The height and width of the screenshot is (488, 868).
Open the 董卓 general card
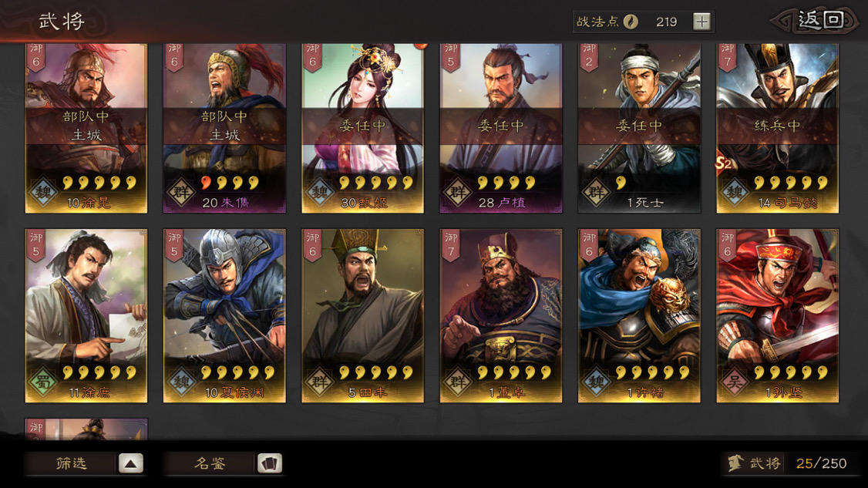pos(501,316)
